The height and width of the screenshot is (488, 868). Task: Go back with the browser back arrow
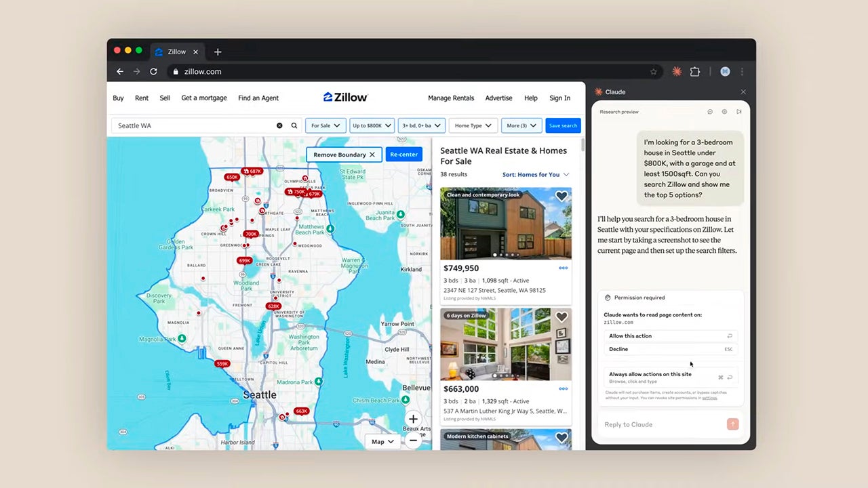pos(120,71)
